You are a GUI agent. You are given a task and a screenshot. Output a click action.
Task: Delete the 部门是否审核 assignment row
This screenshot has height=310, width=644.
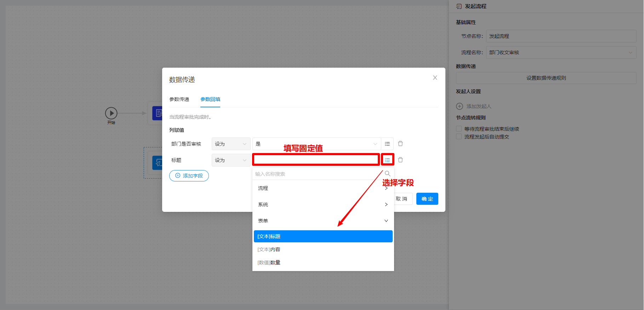[400, 143]
